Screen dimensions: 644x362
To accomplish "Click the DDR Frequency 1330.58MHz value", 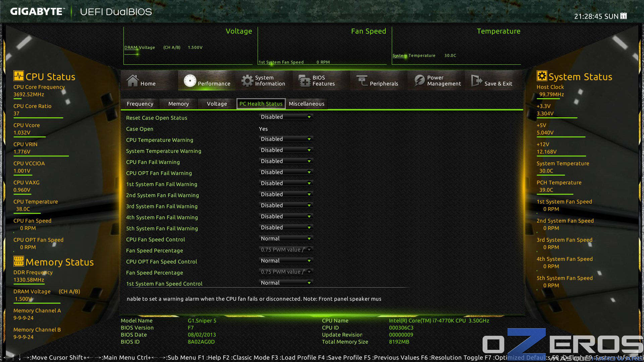I will tap(29, 280).
